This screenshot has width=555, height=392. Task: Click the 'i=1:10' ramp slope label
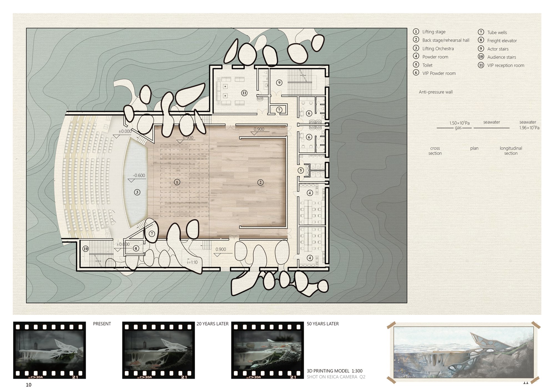click(x=192, y=262)
